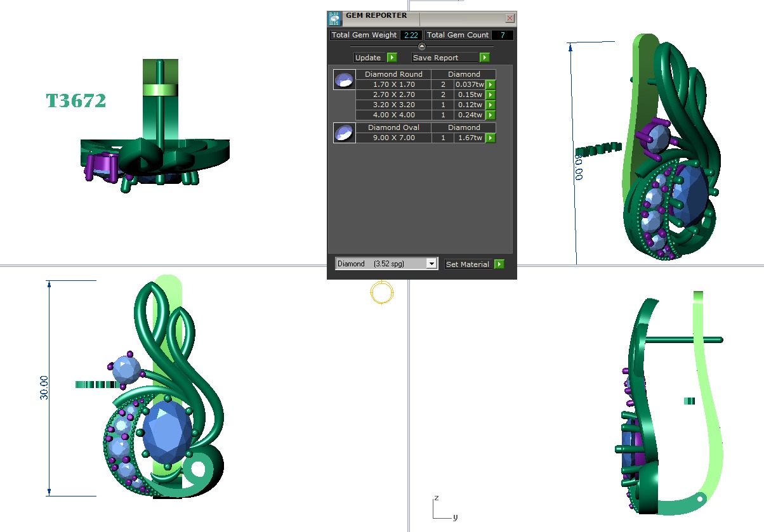Close the Gem Reporter window
The width and height of the screenshot is (764, 532).
(510, 18)
